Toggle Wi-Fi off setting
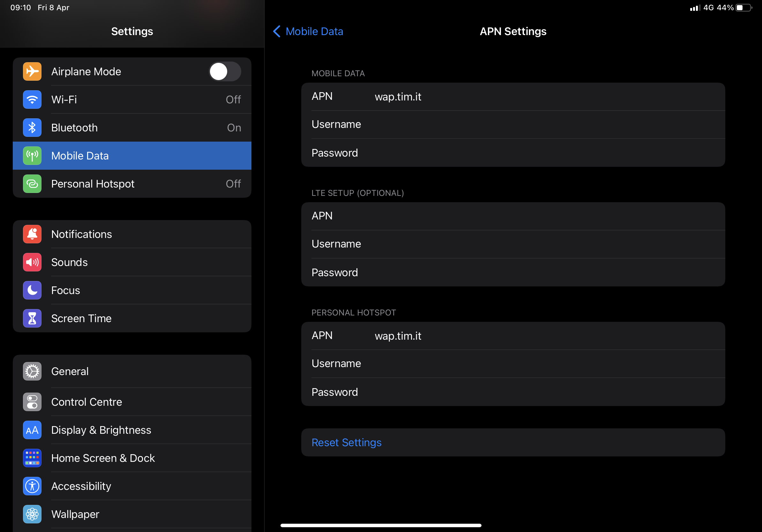 click(x=132, y=100)
